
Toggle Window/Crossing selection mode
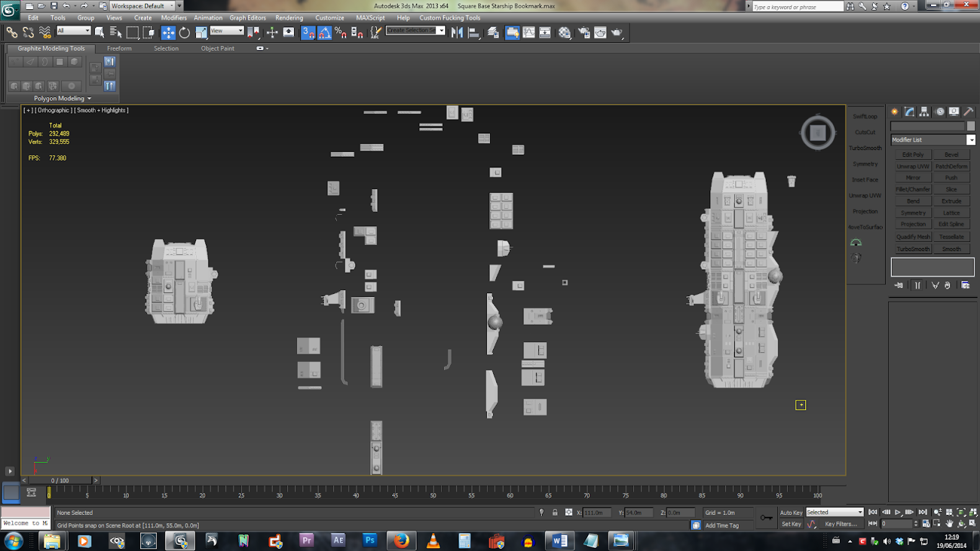pos(148,33)
